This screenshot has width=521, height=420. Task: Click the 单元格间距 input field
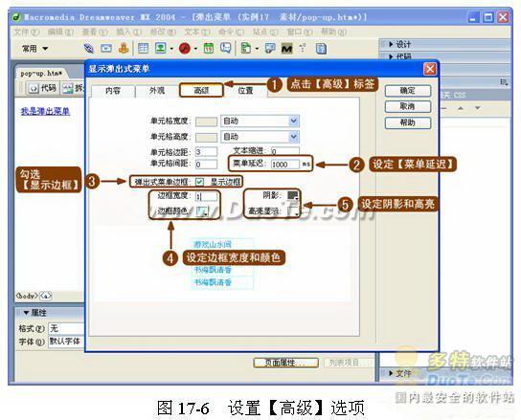206,164
